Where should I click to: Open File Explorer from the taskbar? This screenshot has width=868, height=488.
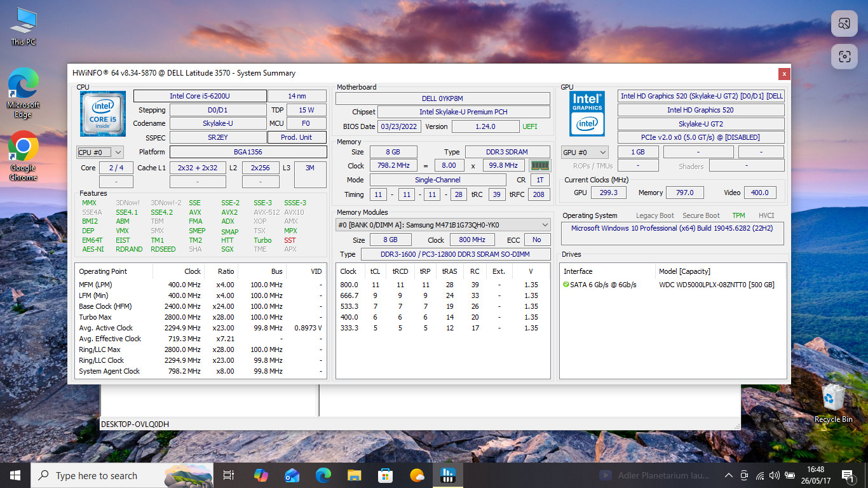pos(355,475)
